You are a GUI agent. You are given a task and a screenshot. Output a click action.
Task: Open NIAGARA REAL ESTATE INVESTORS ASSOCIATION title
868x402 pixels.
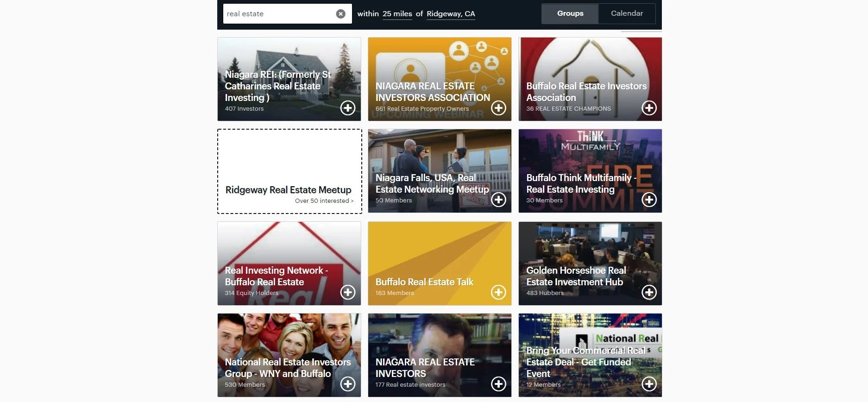[x=433, y=92]
